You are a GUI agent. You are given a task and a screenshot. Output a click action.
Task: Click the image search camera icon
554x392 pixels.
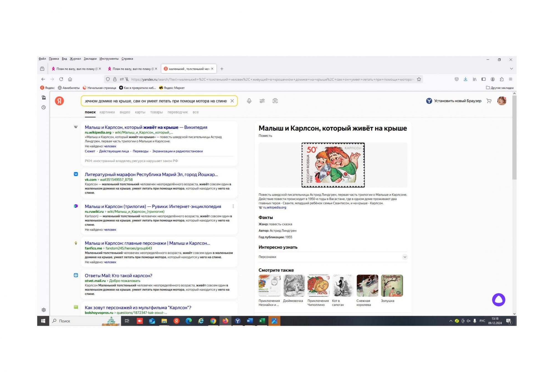(275, 101)
